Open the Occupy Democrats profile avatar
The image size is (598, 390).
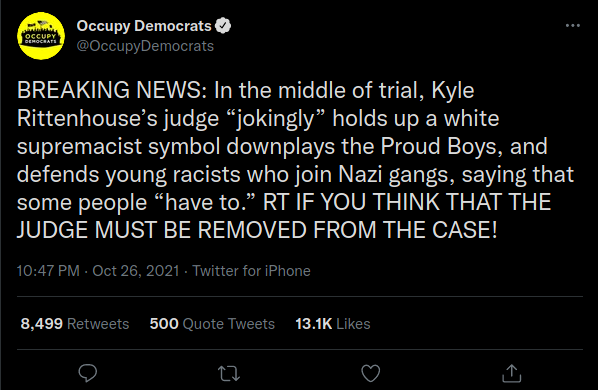point(41,36)
